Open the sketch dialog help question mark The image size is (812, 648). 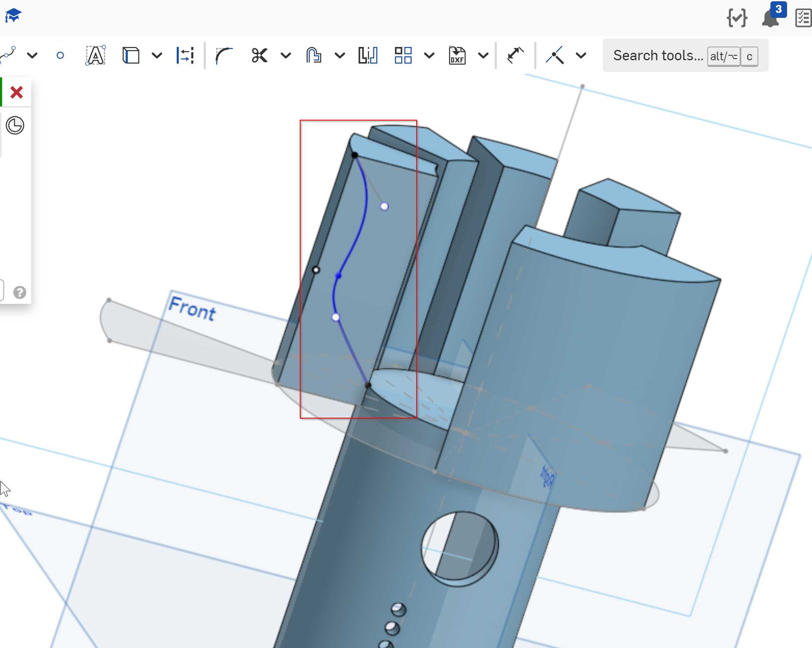pos(20,293)
